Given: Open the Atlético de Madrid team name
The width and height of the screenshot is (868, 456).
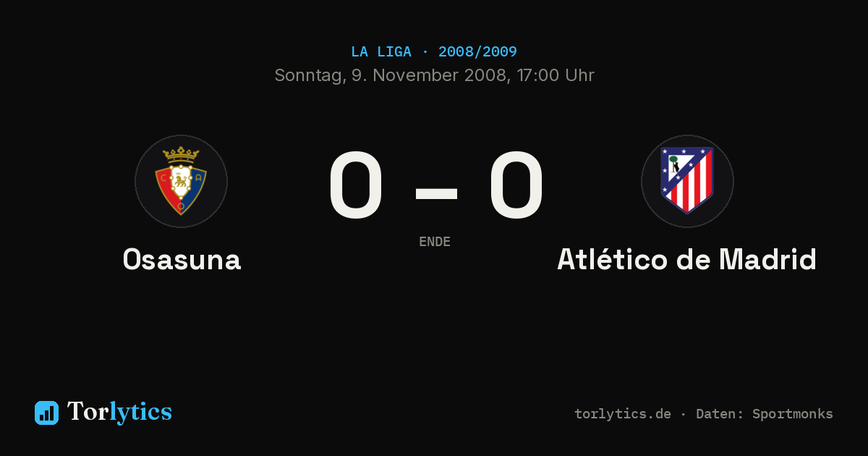Looking at the screenshot, I should [686, 259].
